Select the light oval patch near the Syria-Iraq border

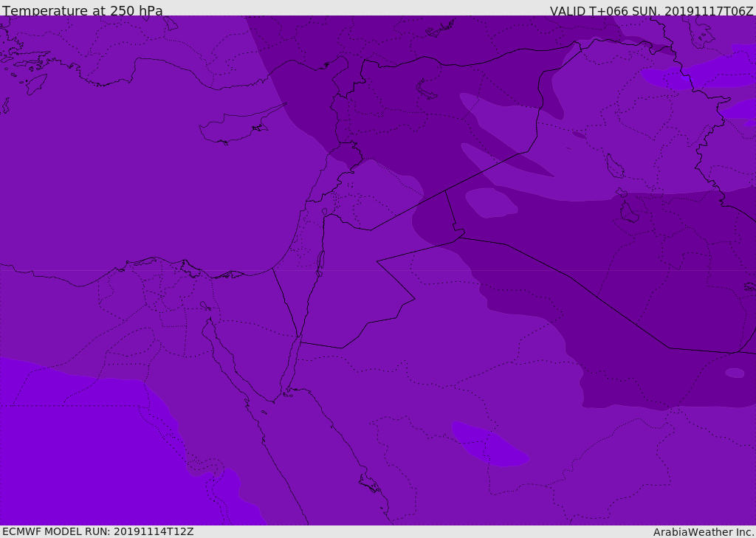[x=489, y=202]
